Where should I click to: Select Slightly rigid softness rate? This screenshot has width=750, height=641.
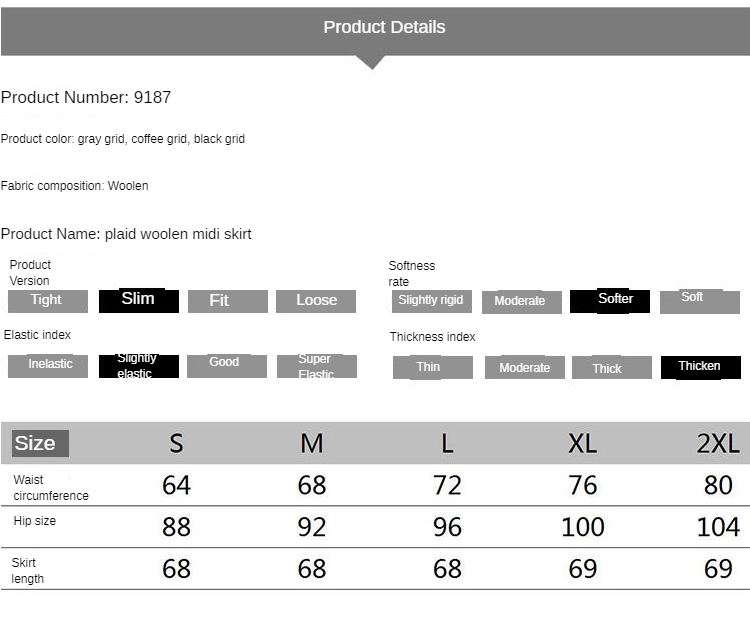[431, 301]
